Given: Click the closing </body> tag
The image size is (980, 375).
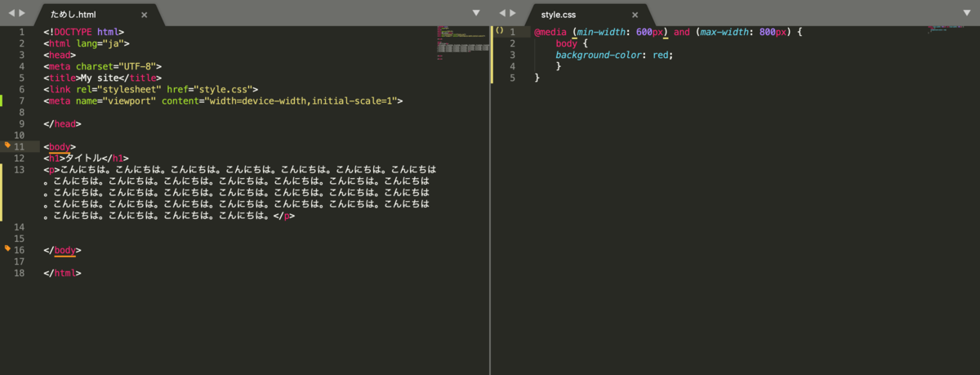Looking at the screenshot, I should point(63,249).
